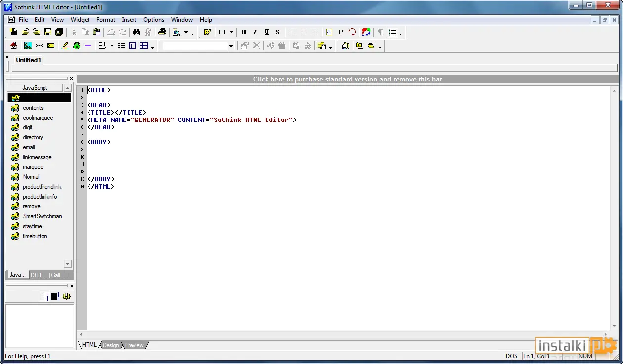The height and width of the screenshot is (364, 623).
Task: Align text center
Action: (304, 32)
